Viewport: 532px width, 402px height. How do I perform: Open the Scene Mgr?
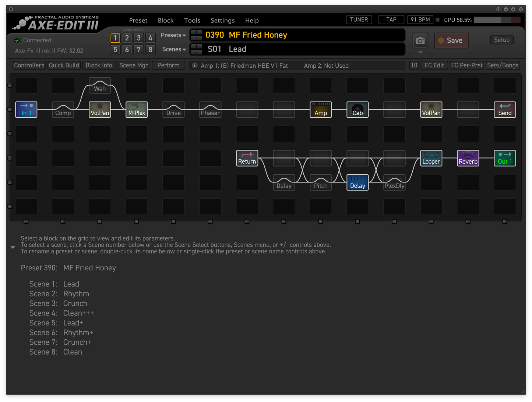pyautogui.click(x=134, y=65)
